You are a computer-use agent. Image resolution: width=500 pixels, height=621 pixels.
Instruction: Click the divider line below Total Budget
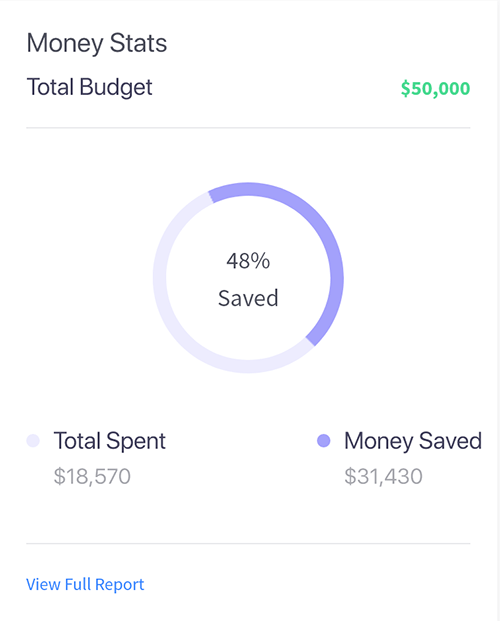pyautogui.click(x=248, y=128)
